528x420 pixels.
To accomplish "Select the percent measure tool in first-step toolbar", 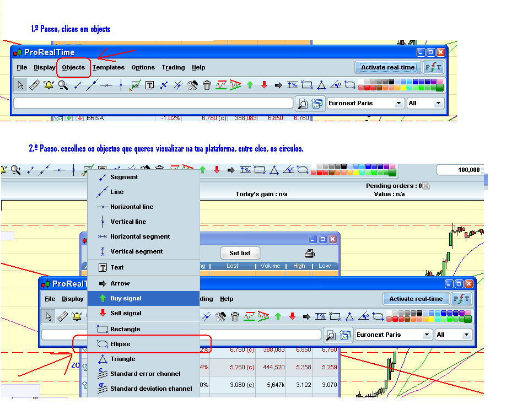I will (292, 85).
